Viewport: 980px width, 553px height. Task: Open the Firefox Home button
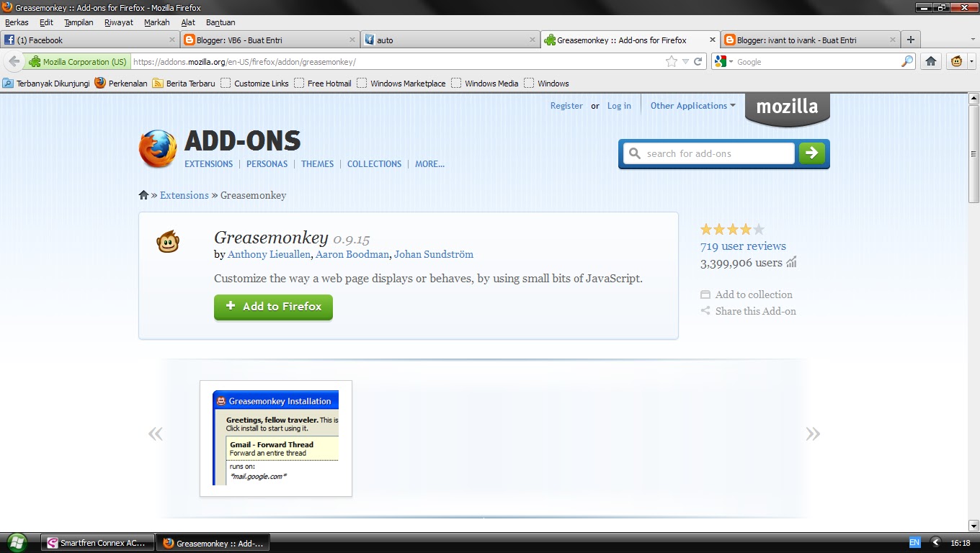[931, 61]
